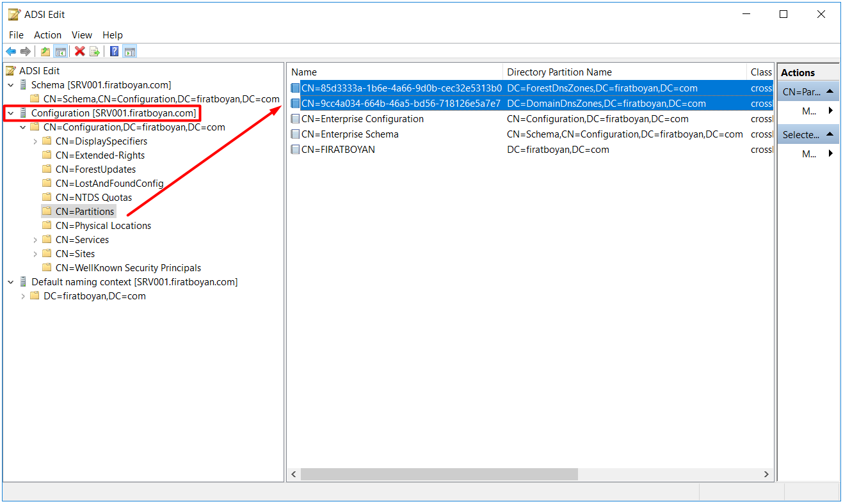Viewport: 843px width, 504px height.
Task: Click the CN=DisplaySpecifiers folder icon
Action: click(x=47, y=141)
